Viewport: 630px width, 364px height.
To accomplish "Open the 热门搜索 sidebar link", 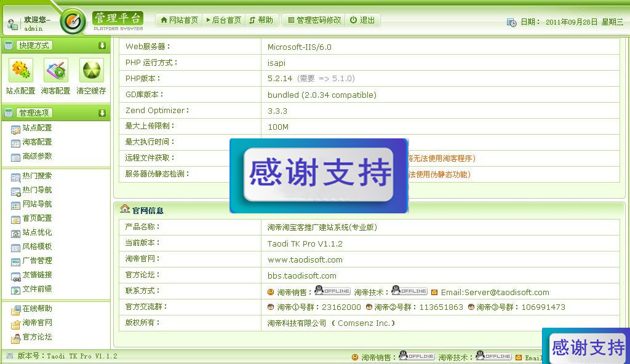I will 37,176.
